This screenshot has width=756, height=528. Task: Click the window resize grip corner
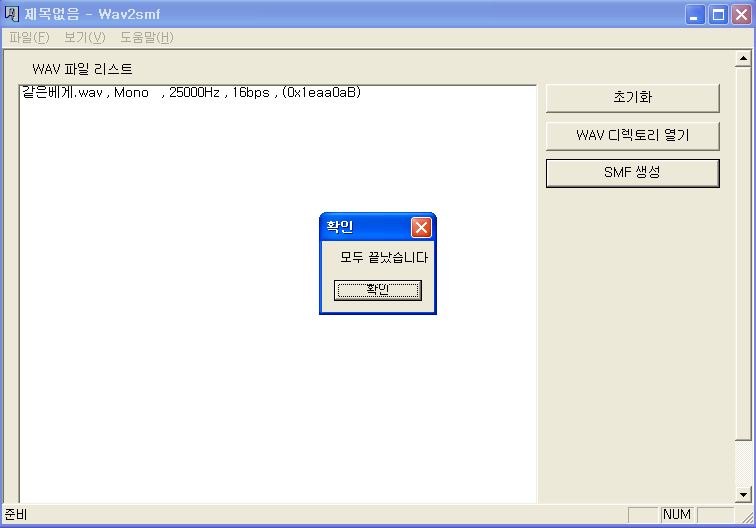coord(747,517)
